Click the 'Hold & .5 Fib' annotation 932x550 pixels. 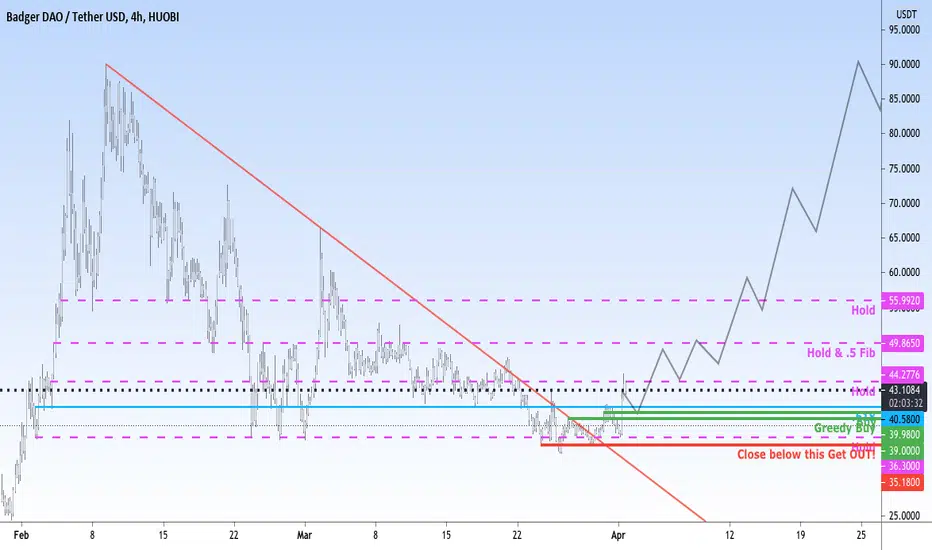(x=841, y=353)
